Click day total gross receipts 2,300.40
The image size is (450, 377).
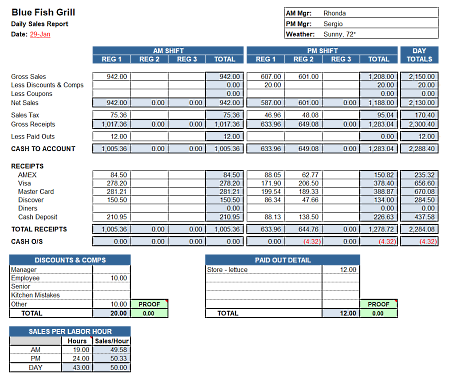pyautogui.click(x=419, y=124)
